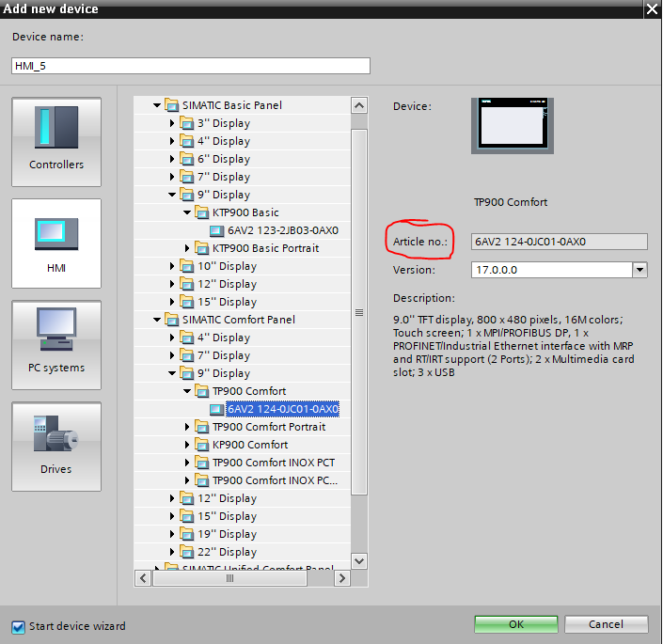Collapse the KTP900 Basic node

point(187,212)
